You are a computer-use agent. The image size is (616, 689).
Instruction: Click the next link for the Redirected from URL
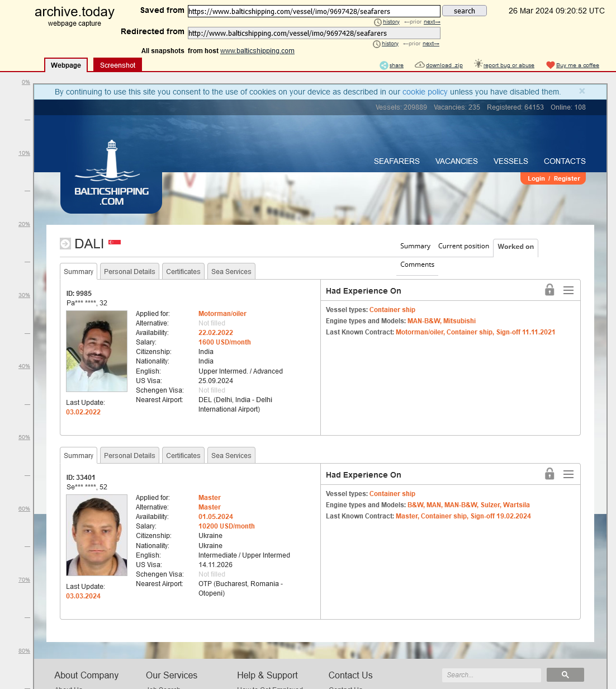click(x=430, y=44)
